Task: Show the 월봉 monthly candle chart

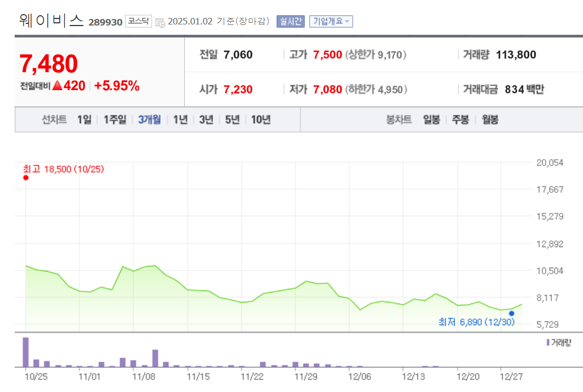Action: (490, 119)
